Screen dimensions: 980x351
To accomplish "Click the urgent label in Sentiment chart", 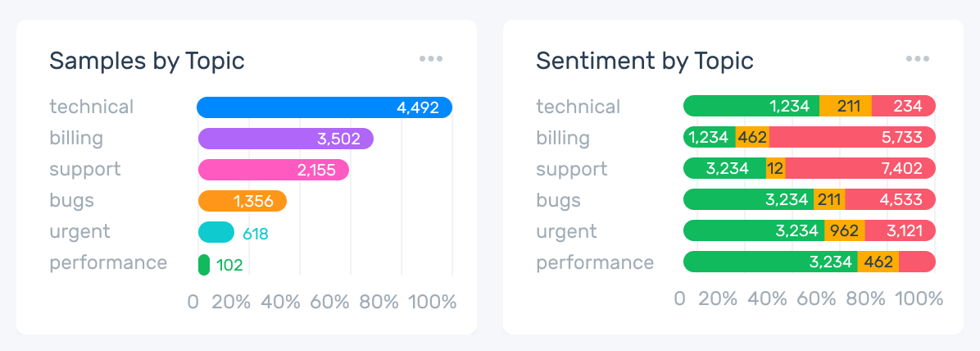I will pyautogui.click(x=565, y=231).
